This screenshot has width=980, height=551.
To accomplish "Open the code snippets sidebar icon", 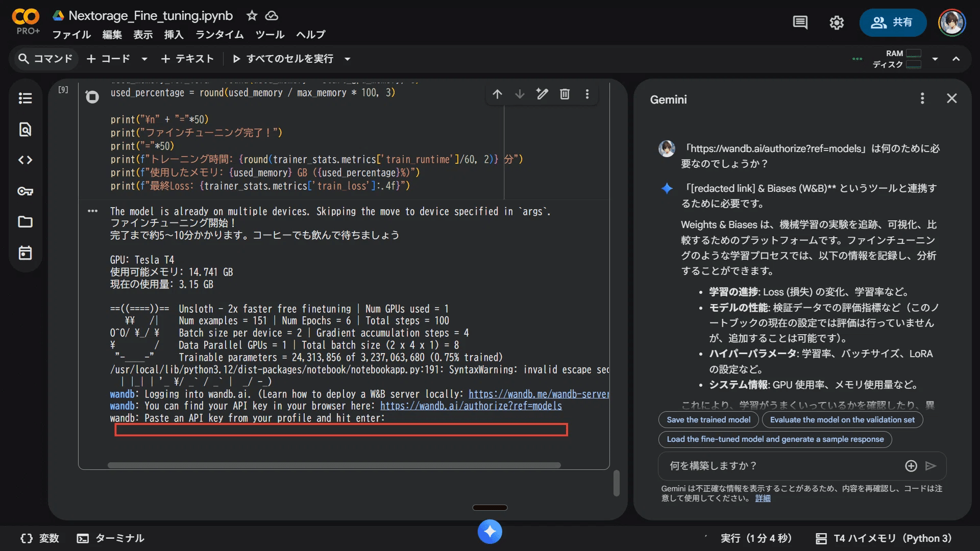I will tap(25, 160).
